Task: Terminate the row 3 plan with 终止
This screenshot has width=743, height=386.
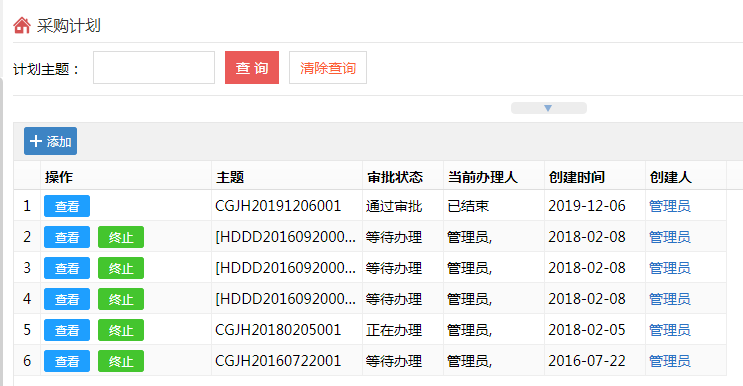Action: (121, 268)
